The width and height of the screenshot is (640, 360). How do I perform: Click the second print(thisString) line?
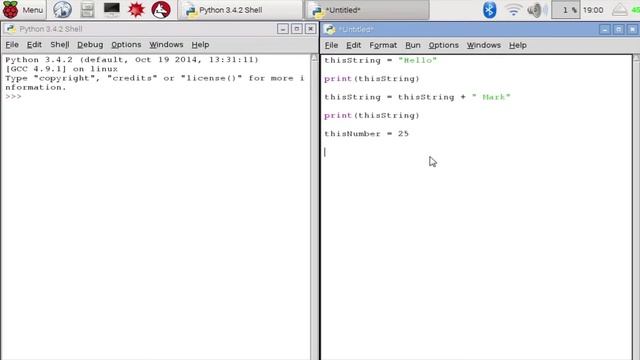[x=372, y=116]
